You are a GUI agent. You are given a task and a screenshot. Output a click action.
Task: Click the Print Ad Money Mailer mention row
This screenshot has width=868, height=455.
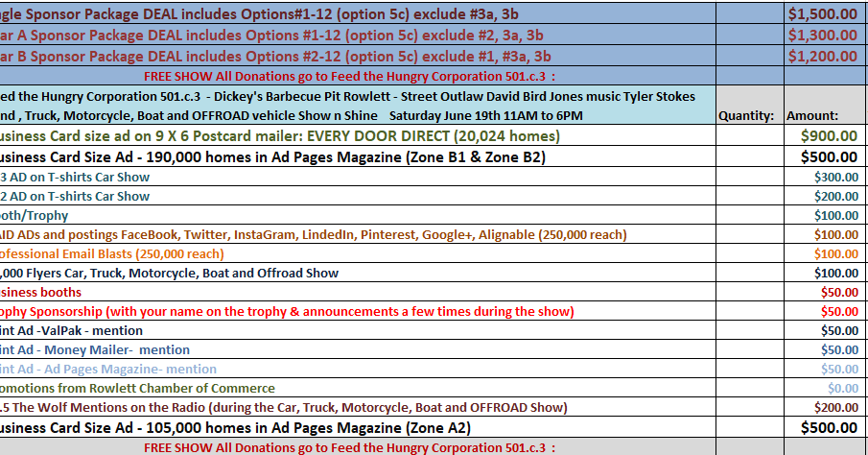click(x=95, y=349)
